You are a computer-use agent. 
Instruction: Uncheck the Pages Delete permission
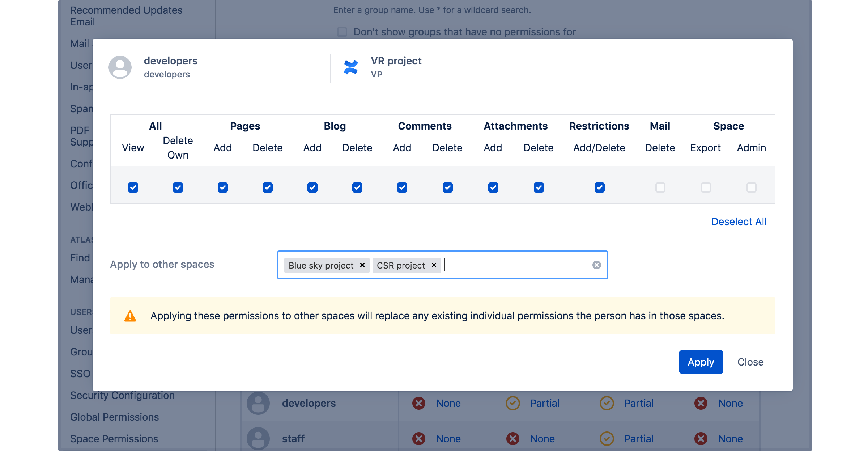(268, 187)
